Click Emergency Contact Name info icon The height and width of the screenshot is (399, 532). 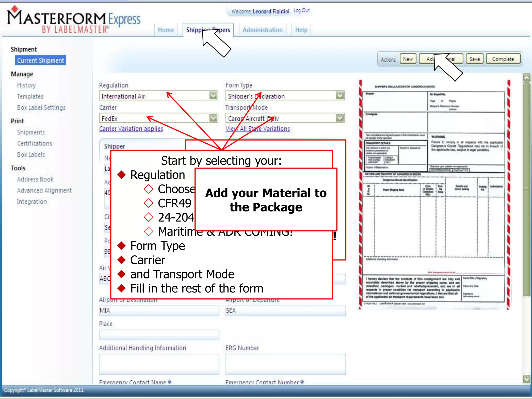[169, 382]
